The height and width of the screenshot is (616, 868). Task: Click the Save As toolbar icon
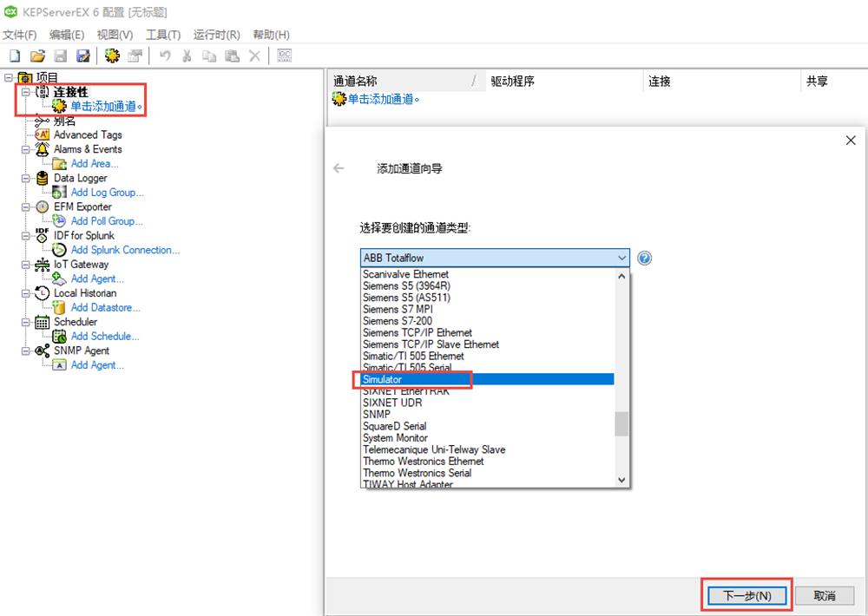(83, 56)
